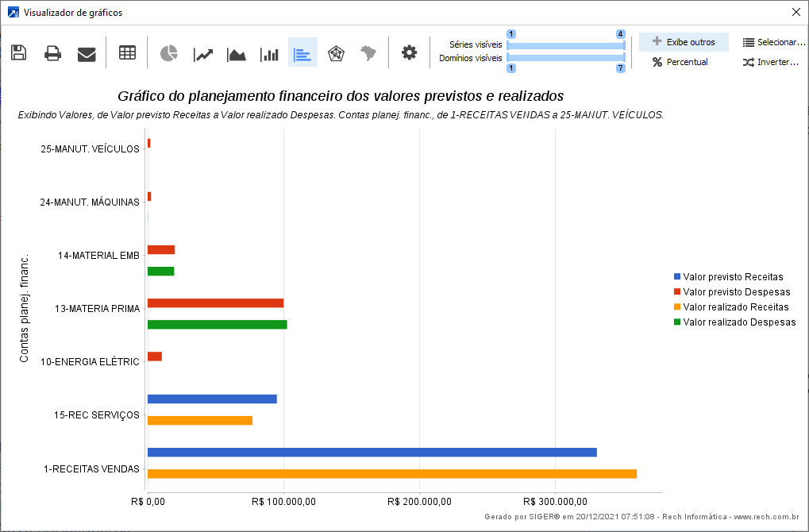
Task: Select the horizontal bar chart type
Action: (302, 53)
